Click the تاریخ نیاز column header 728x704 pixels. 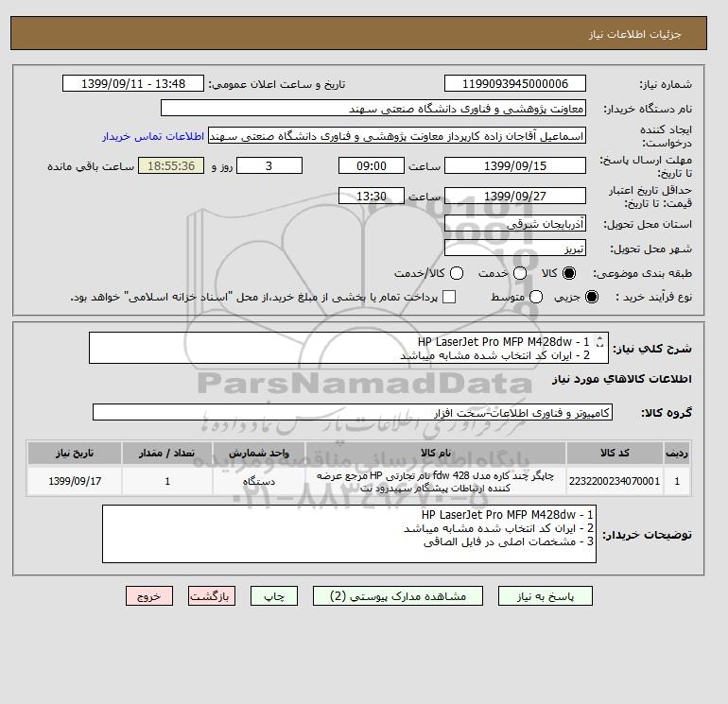click(75, 453)
